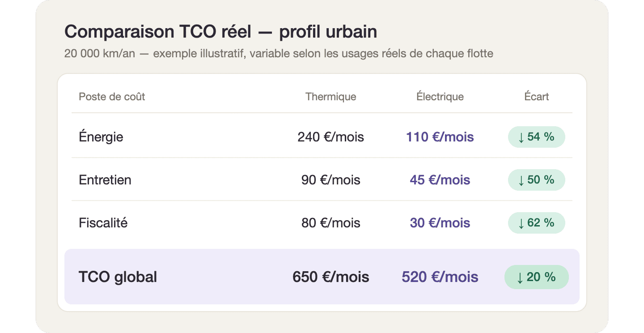Screen dimensions: 644x333
Task: Click the 80 €/mois fiscalité value
Action: pos(330,223)
